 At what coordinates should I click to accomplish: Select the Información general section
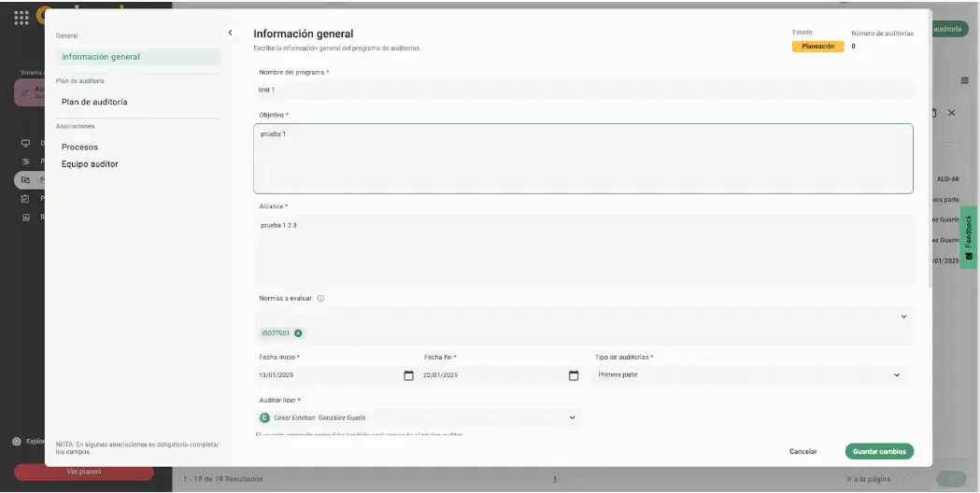coord(101,57)
